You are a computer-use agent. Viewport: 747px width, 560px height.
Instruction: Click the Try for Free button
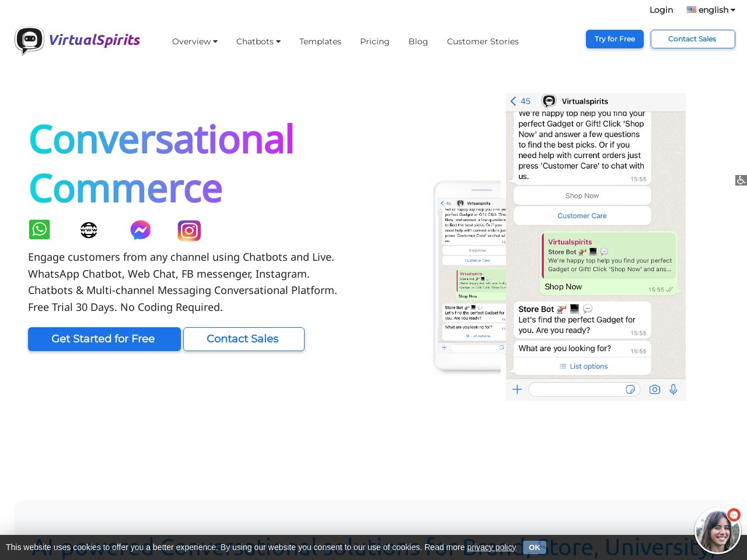615,39
